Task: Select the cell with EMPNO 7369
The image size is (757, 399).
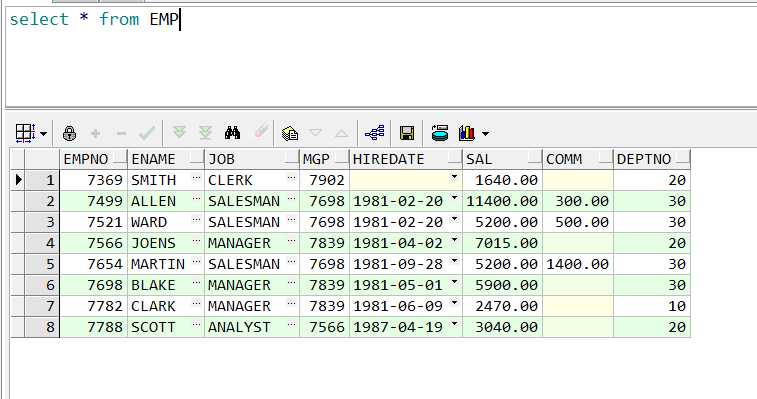Action: (x=93, y=180)
